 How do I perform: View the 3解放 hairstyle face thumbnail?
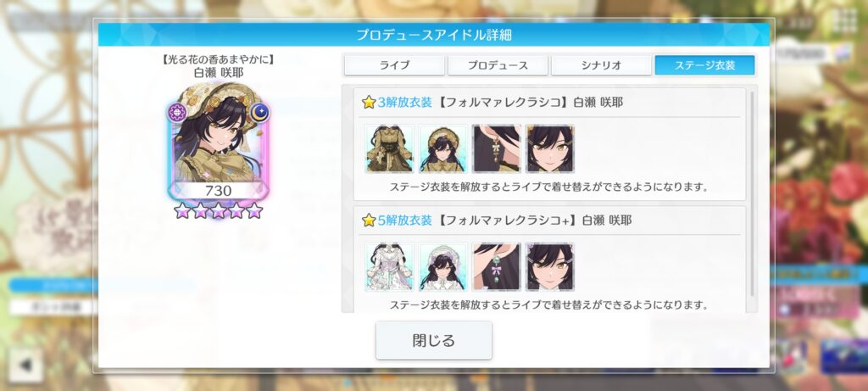549,149
